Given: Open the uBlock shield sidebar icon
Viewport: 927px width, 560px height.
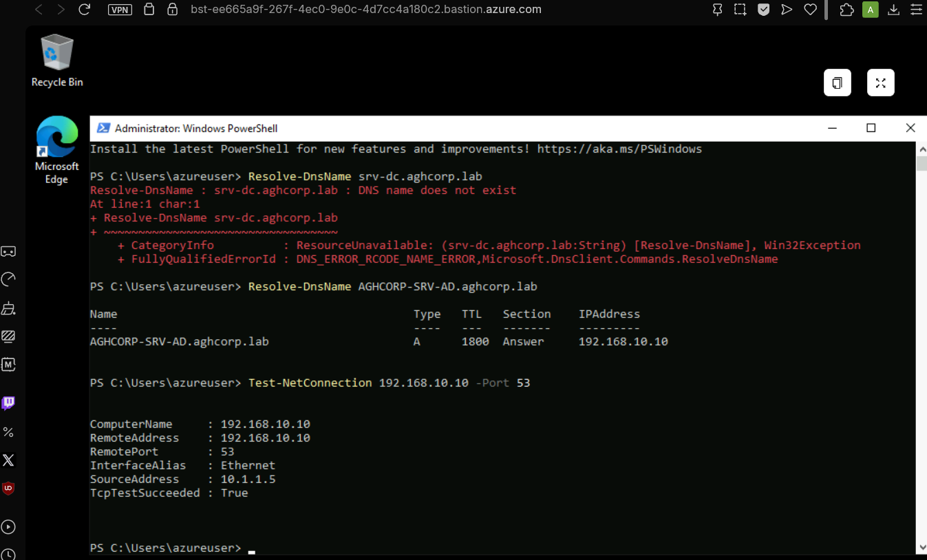Looking at the screenshot, I should point(8,488).
